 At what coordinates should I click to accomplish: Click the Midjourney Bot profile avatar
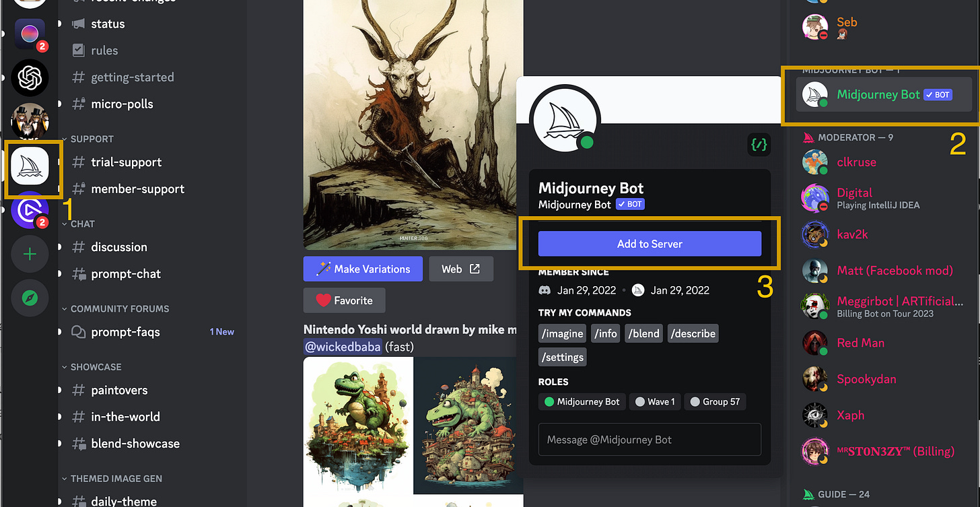point(565,120)
